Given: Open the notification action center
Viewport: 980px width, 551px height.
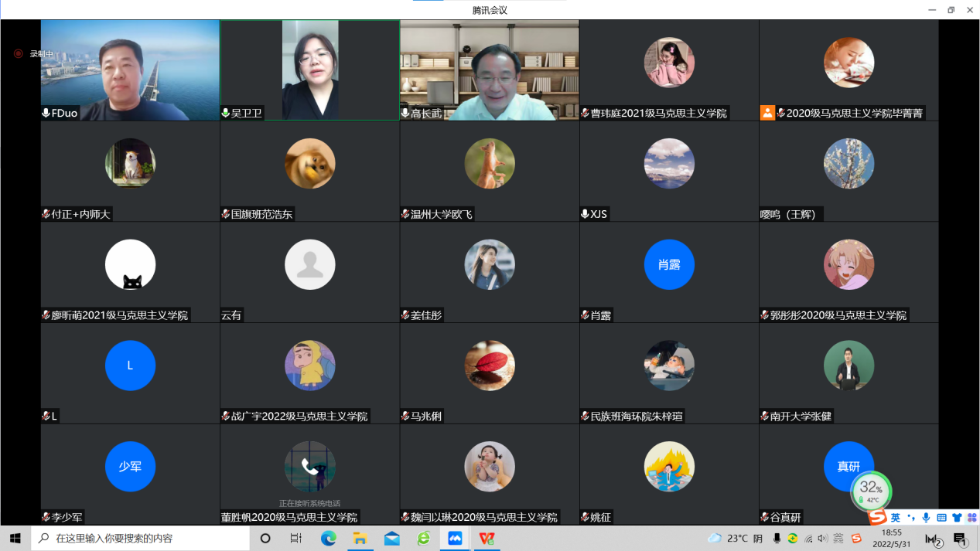Looking at the screenshot, I should click(x=960, y=539).
